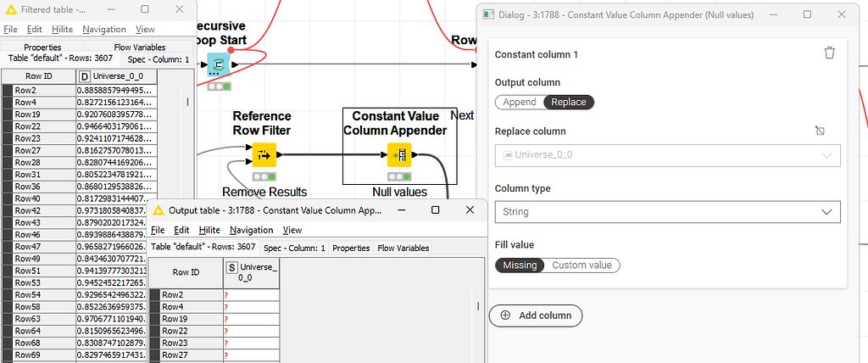Image resolution: width=868 pixels, height=363 pixels.
Task: Select the Reference Row Filter node icon
Action: pyautogui.click(x=264, y=155)
